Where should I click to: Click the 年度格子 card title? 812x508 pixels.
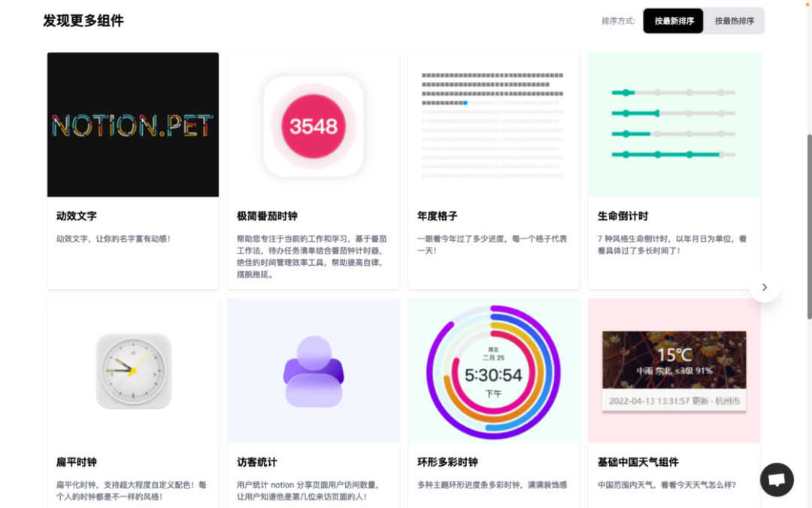click(437, 216)
